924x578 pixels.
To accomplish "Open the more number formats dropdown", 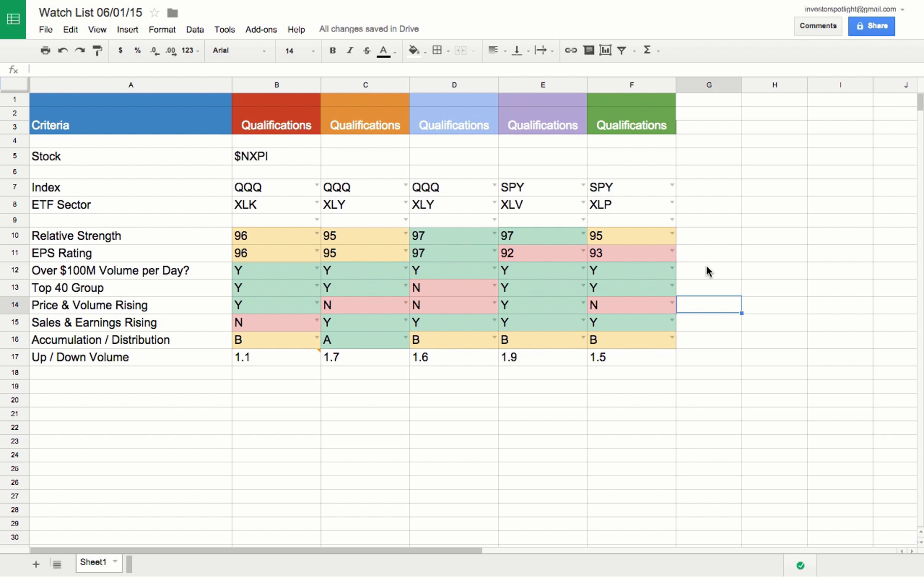I will 190,50.
